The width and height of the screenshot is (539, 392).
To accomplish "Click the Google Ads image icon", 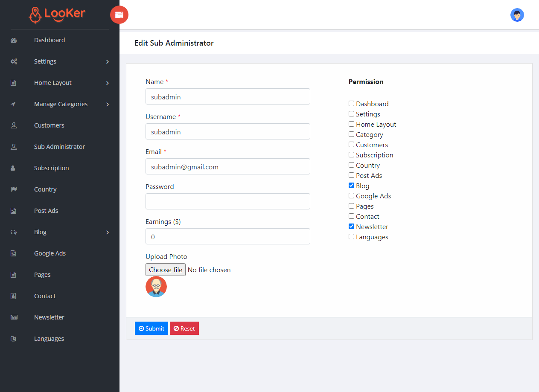I will point(13,253).
